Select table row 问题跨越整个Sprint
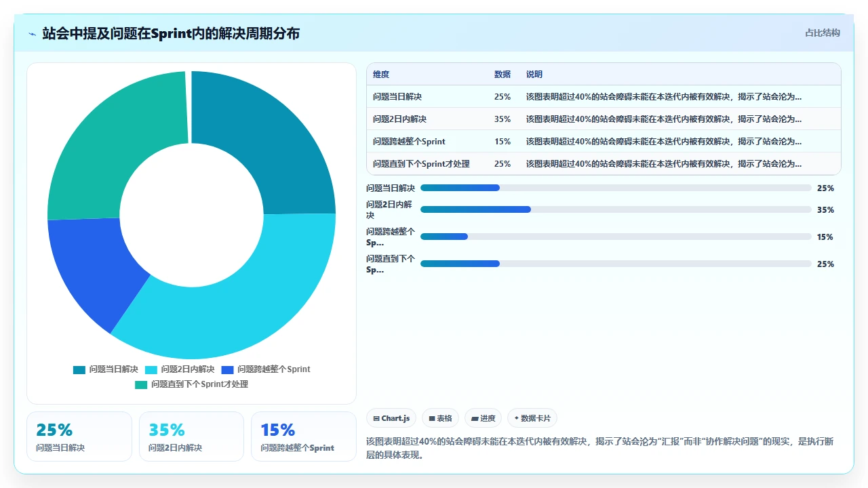This screenshot has height=488, width=868. point(604,141)
